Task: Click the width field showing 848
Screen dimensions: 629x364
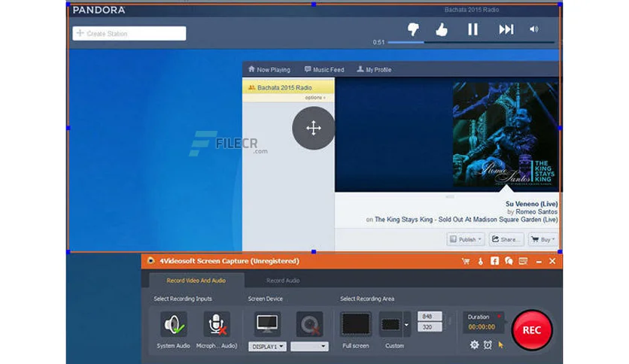Action: [x=430, y=316]
